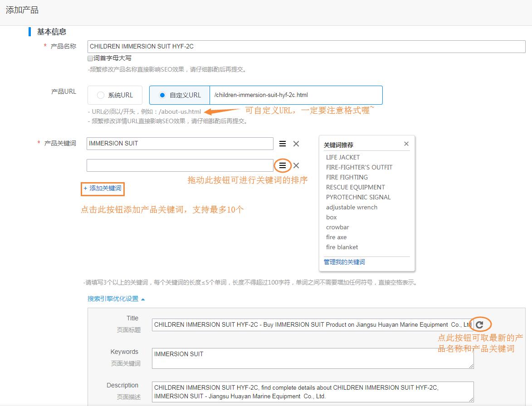The height and width of the screenshot is (406, 532).
Task: Click the Keywords 页面关键词 textarea
Action: click(x=312, y=358)
